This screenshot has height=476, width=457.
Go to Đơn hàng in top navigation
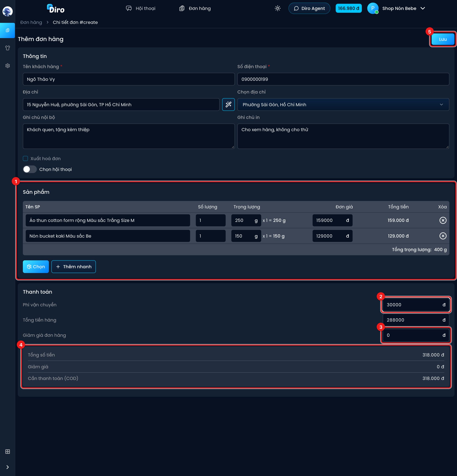coord(195,8)
